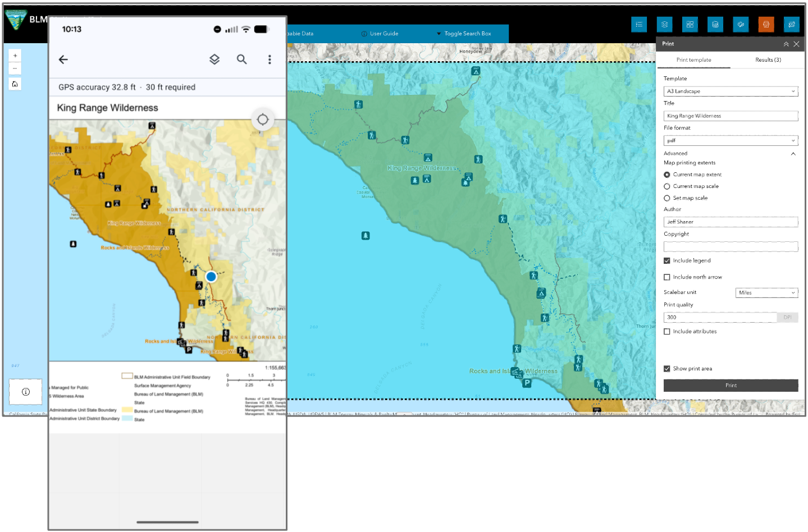The image size is (808, 532).
Task: Open the Legend panel in the top toolbar
Action: pos(638,24)
